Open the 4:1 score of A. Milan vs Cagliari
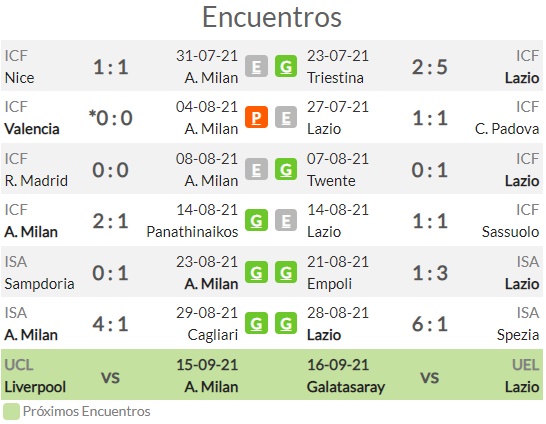Image resolution: width=546 pixels, height=424 pixels. (x=110, y=324)
